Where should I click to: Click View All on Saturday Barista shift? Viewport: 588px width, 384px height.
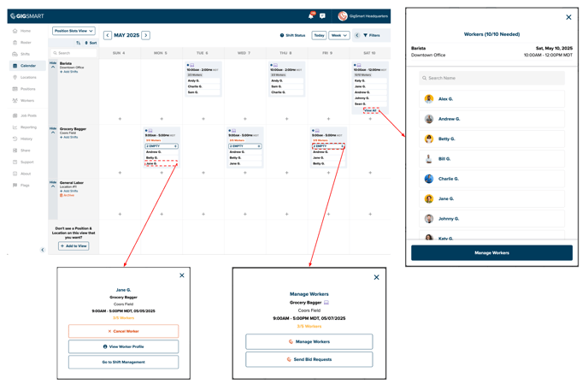[371, 110]
